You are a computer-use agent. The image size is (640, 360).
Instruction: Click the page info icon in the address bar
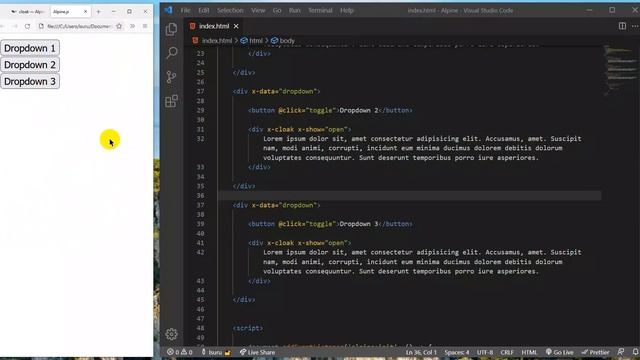(41, 26)
